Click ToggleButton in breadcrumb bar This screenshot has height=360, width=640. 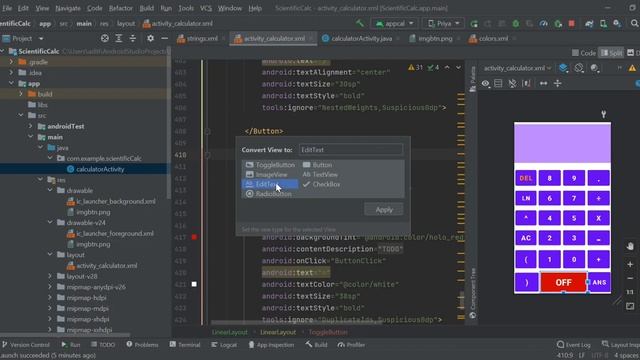328,332
